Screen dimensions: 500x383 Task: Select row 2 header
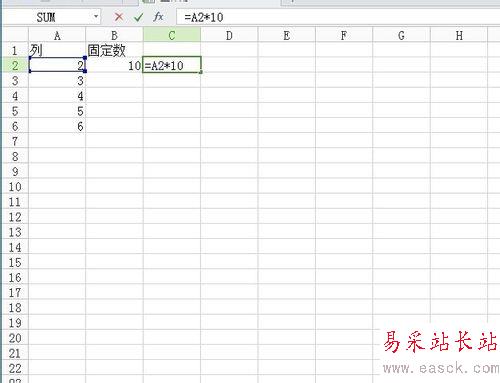click(x=15, y=65)
